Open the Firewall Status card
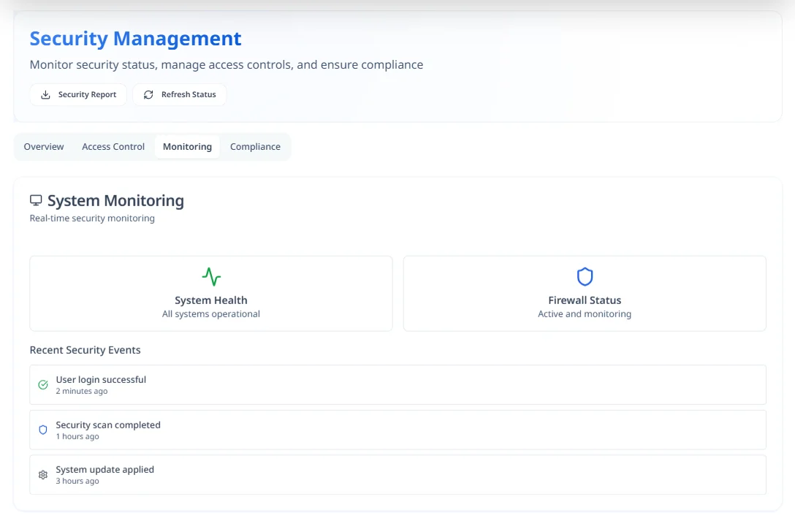 [x=585, y=294]
